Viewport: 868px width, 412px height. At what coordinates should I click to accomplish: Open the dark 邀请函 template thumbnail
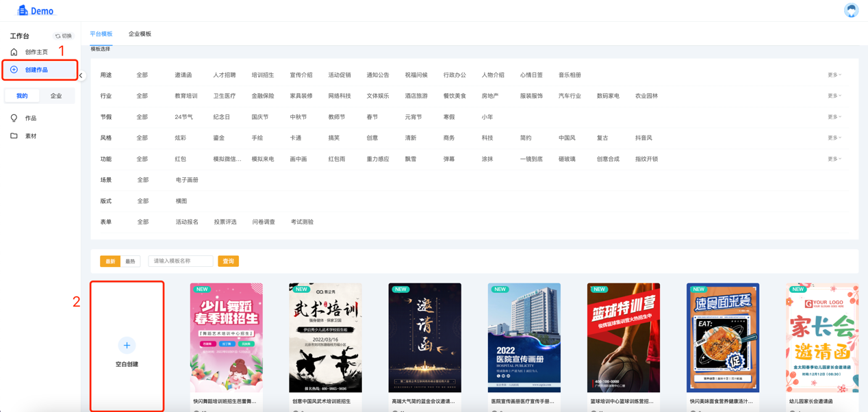click(424, 337)
